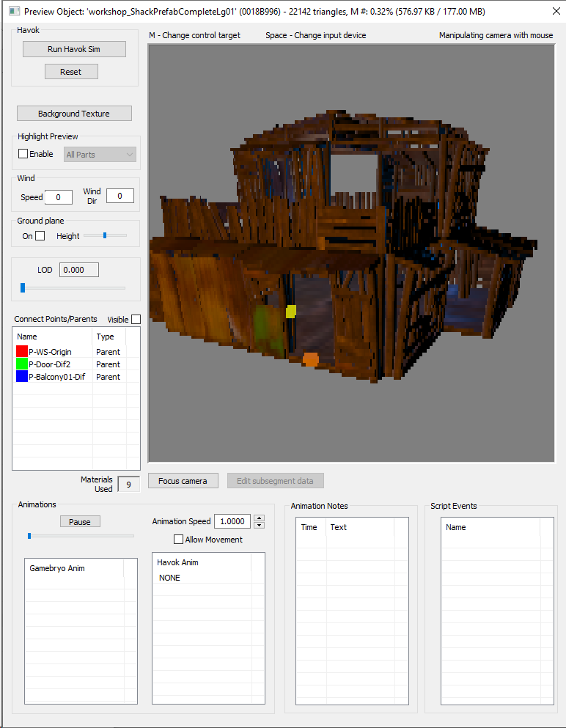Select NONE in Havok Anim list
The image size is (566, 728).
[169, 578]
